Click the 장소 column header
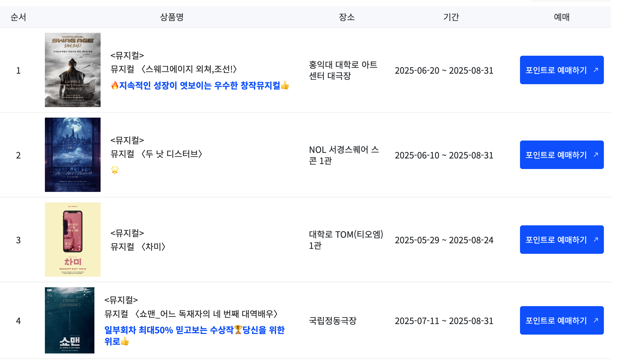The height and width of the screenshot is (364, 624). point(347,17)
